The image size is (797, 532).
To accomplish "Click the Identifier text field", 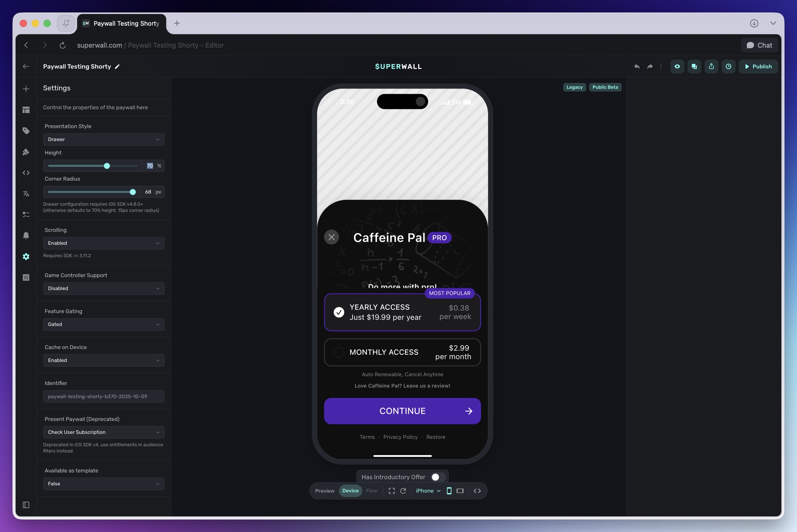I will click(104, 396).
